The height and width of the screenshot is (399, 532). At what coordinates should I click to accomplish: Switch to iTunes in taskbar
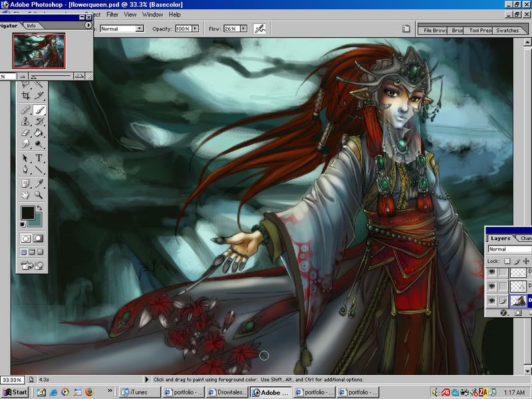click(x=140, y=392)
